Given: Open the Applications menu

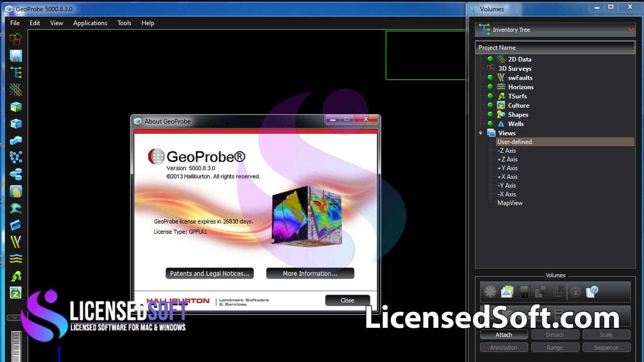Looking at the screenshot, I should coord(90,23).
